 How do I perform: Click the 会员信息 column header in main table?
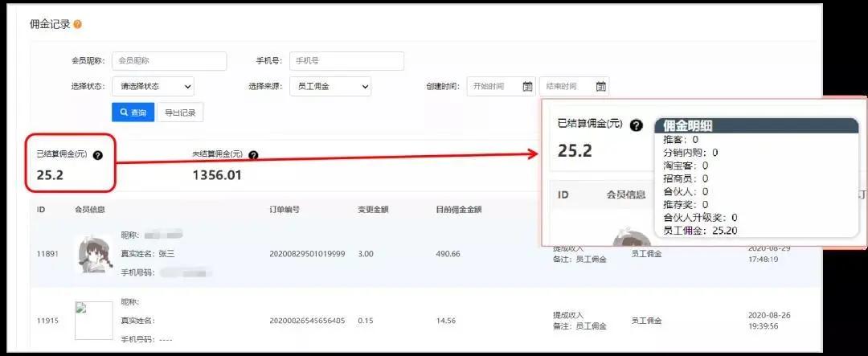(90, 210)
